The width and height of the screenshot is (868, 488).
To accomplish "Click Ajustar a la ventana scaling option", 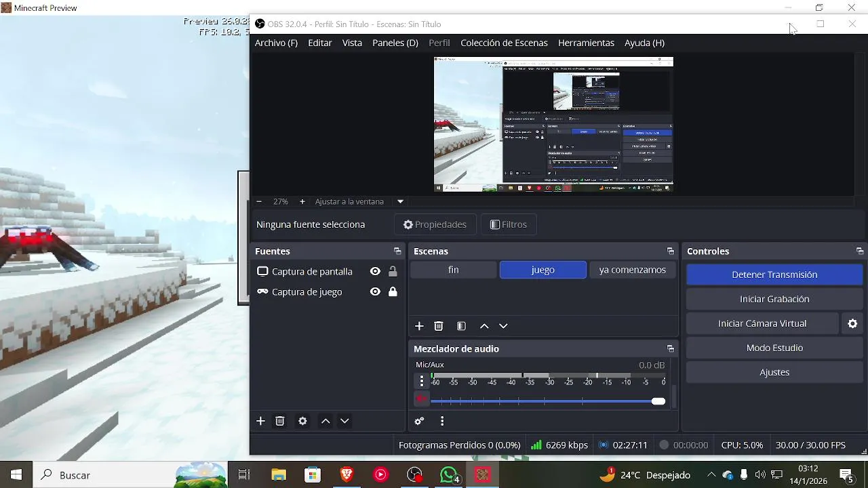I will pos(349,201).
